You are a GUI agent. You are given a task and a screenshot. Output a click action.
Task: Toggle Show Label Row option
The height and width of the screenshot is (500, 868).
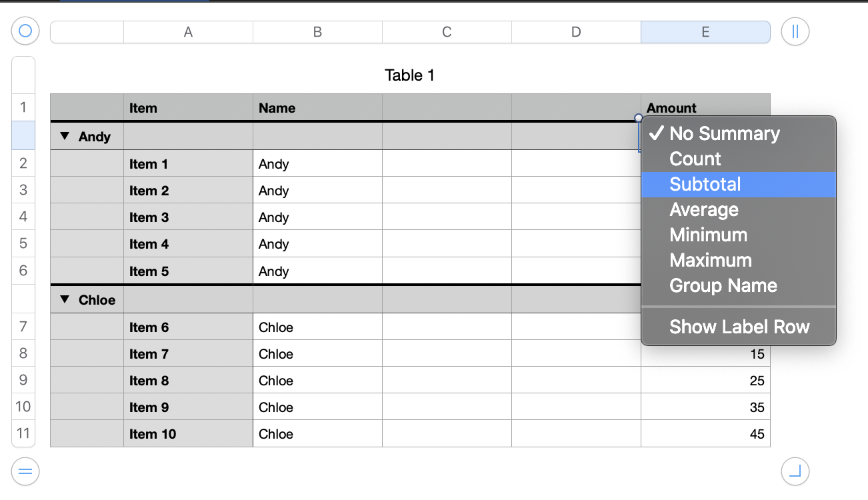coord(739,327)
